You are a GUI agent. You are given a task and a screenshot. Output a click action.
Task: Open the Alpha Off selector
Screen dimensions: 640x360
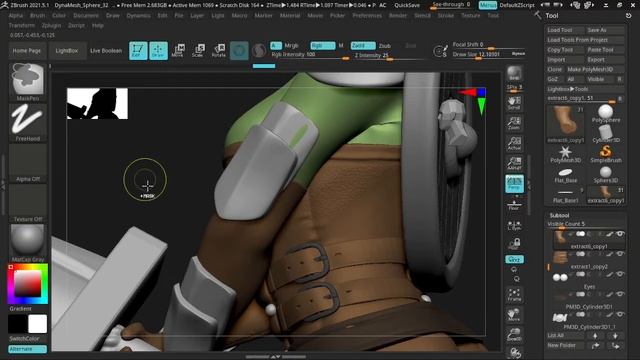28,162
